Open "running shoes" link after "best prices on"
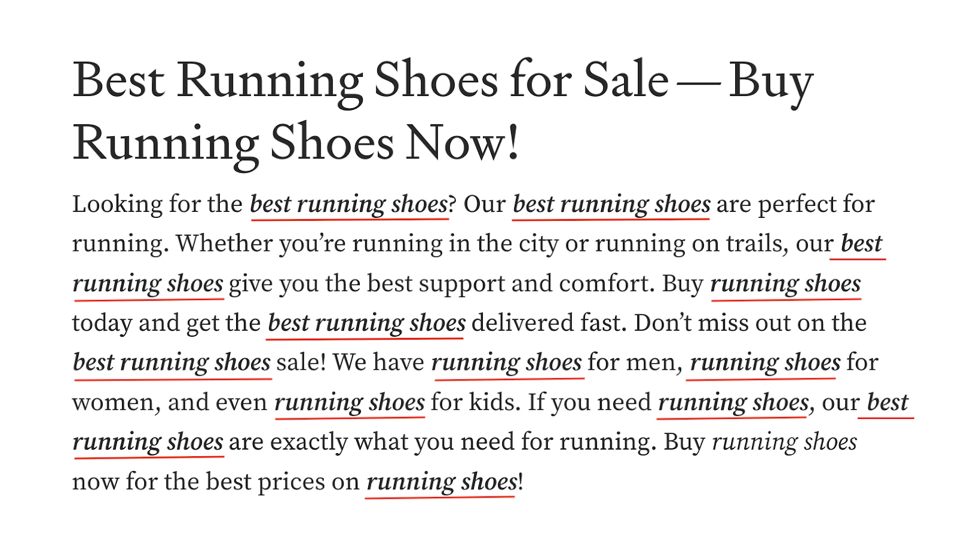961x560 pixels. click(x=441, y=482)
